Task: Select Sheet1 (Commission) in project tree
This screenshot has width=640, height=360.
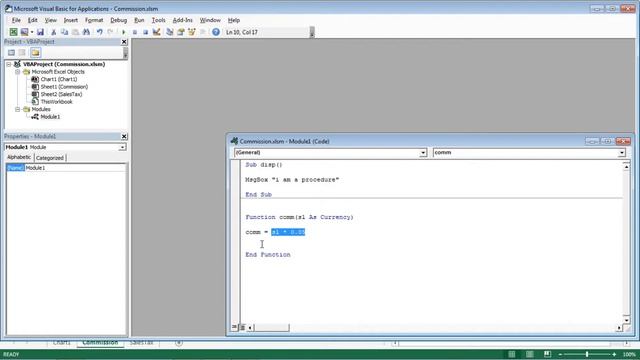Action: pos(64,87)
